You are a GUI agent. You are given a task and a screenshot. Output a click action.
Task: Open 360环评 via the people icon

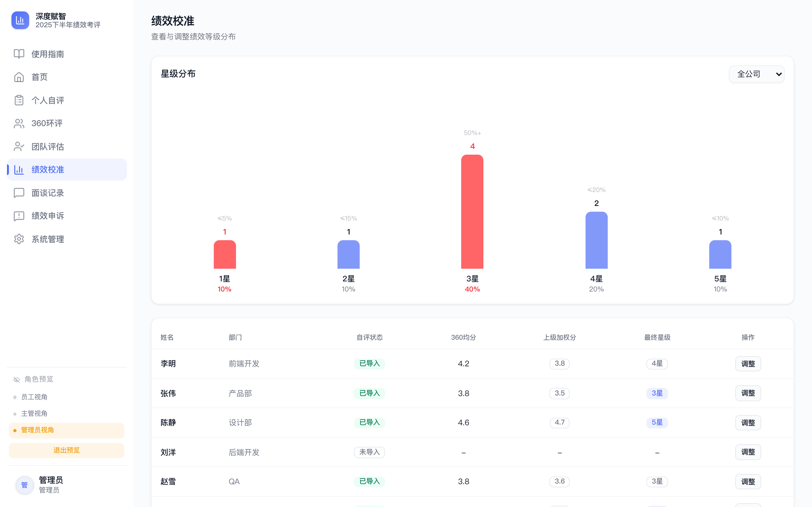pyautogui.click(x=18, y=123)
